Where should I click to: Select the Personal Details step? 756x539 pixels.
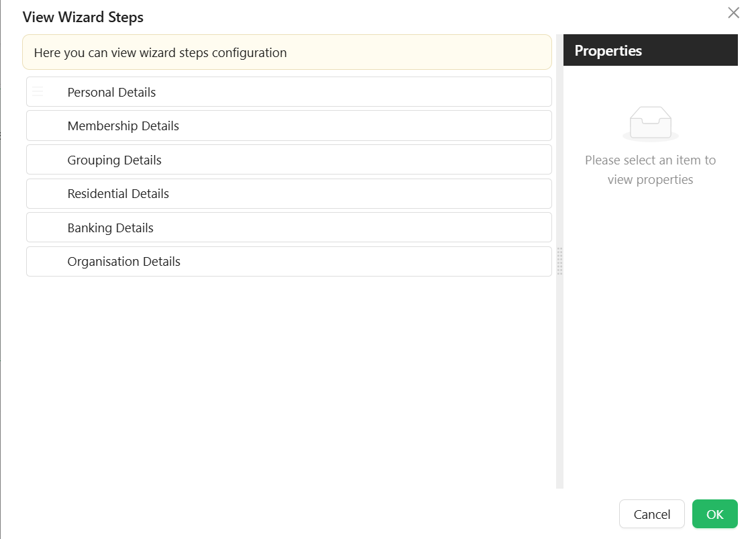pos(289,92)
